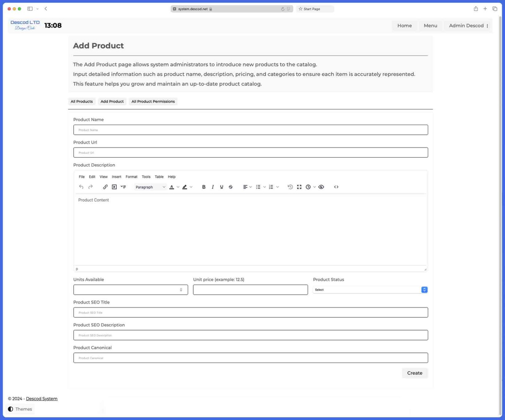Toggle underline formatting
505x420 pixels.
(221, 187)
